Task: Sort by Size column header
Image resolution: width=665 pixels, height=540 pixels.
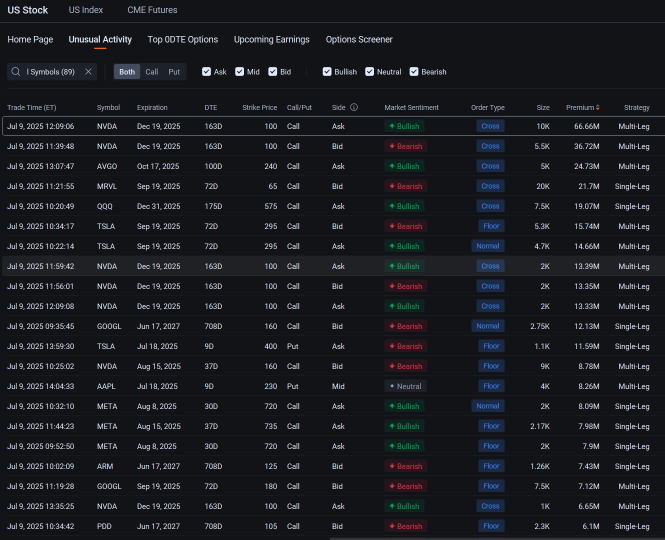Action: [543, 107]
